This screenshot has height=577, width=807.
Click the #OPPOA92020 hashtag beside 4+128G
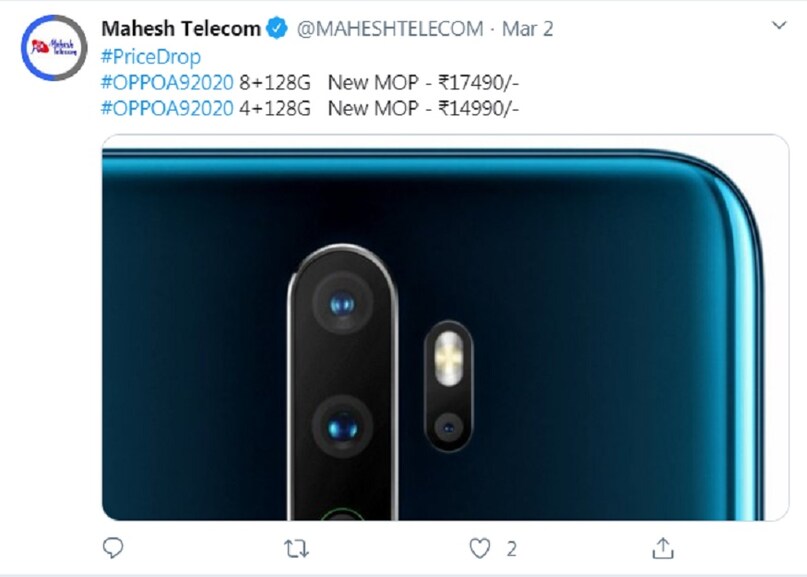[x=168, y=108]
